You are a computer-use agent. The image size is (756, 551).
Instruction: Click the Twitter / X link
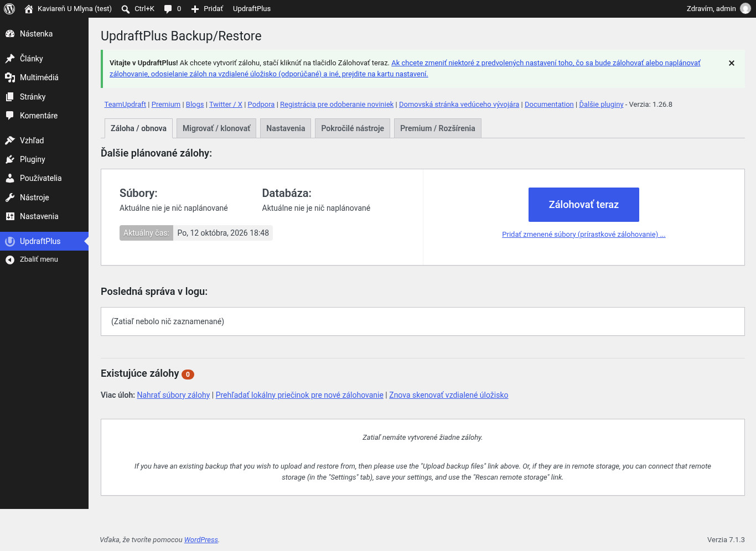pos(226,105)
